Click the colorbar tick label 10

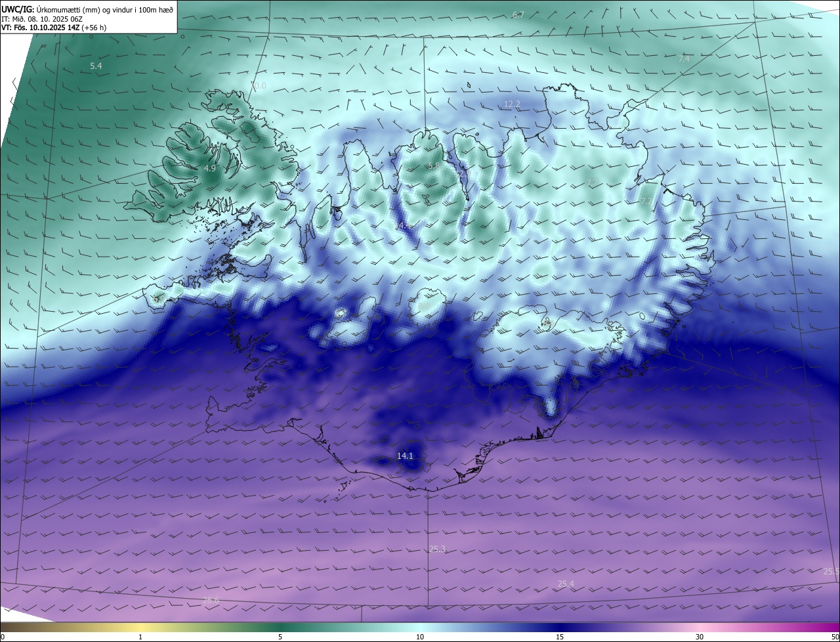point(420,637)
